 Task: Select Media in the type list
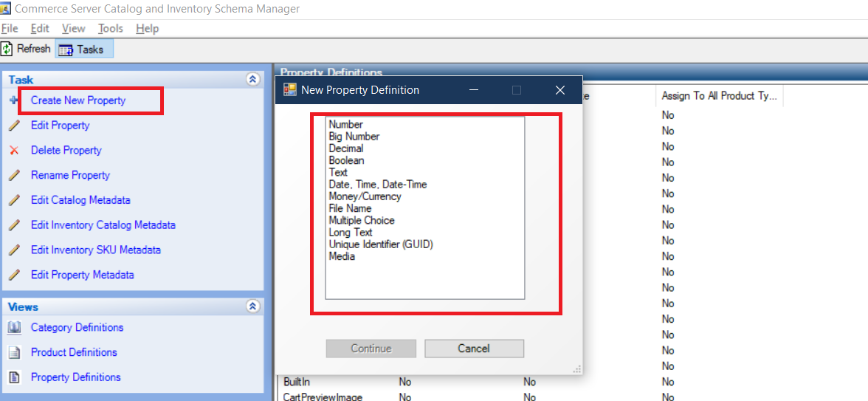(x=342, y=256)
